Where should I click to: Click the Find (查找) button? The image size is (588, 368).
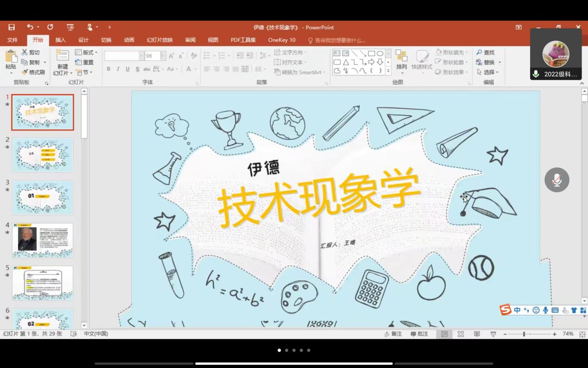pos(485,53)
